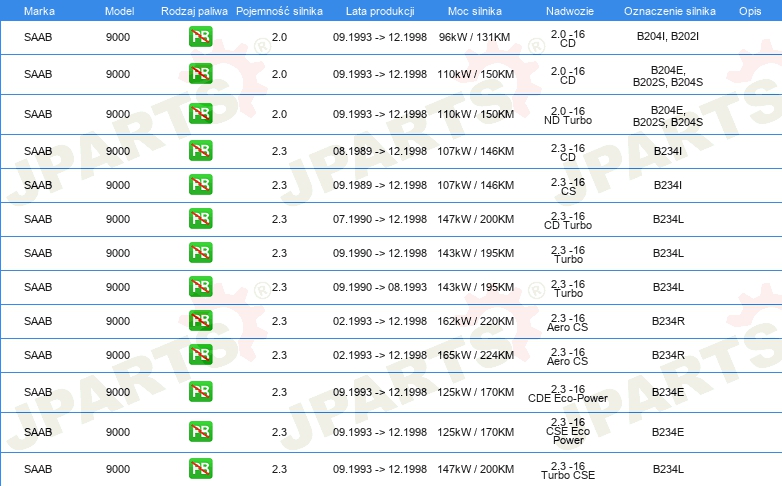782x486 pixels.
Task: Select production dates 08.1989 -> 12.1998
Action: click(380, 151)
